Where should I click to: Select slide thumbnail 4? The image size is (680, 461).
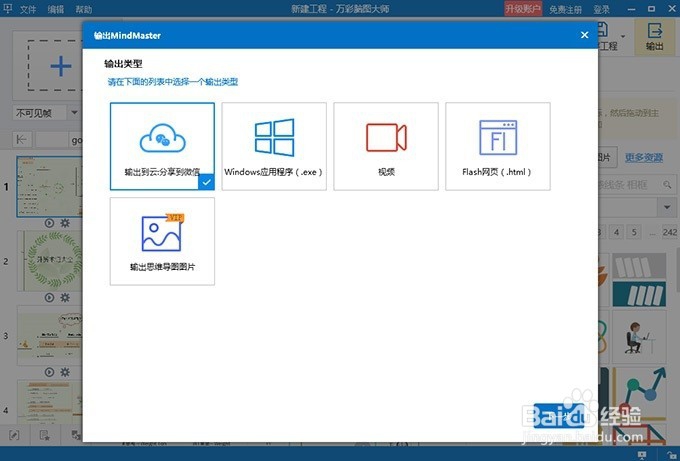pos(49,402)
